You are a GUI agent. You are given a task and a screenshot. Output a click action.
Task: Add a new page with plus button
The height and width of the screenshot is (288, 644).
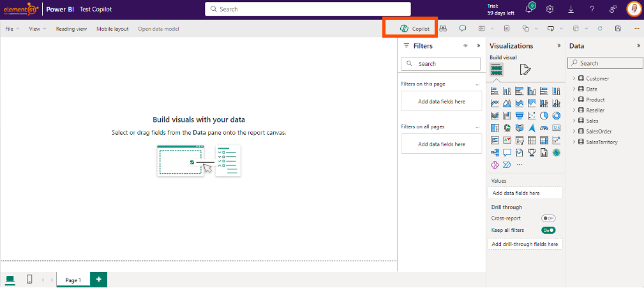coord(98,280)
